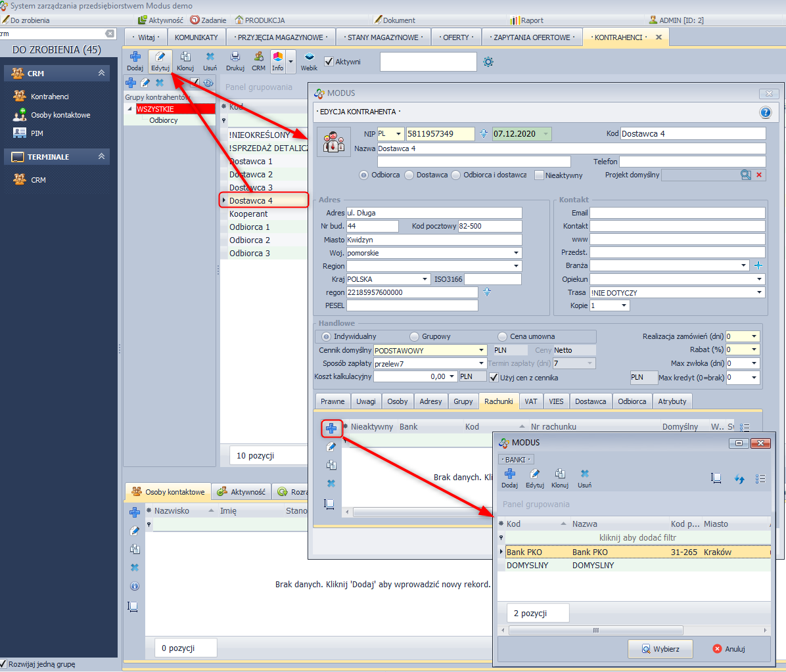
Task: Enable the Nieaktywny checkbox
Action: (540, 175)
